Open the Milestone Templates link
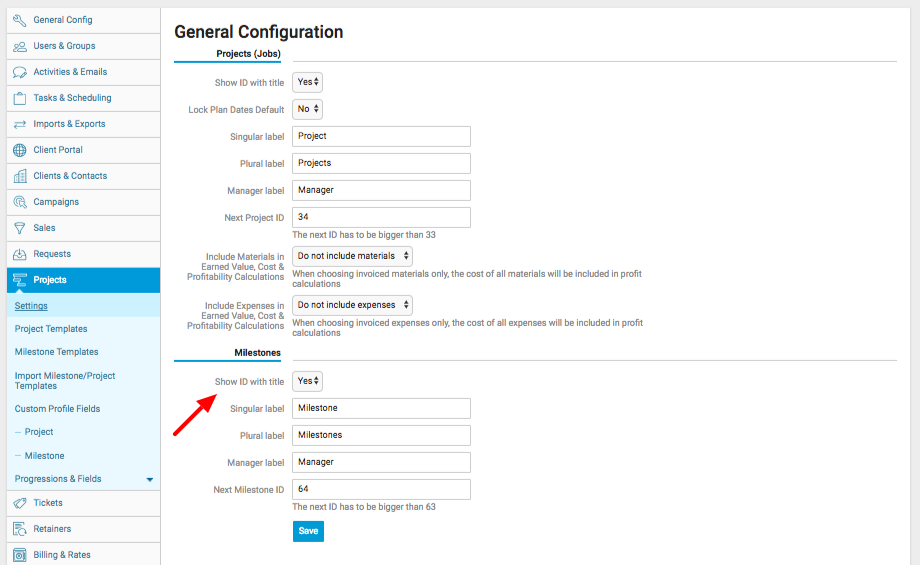The width and height of the screenshot is (920, 565). (56, 352)
